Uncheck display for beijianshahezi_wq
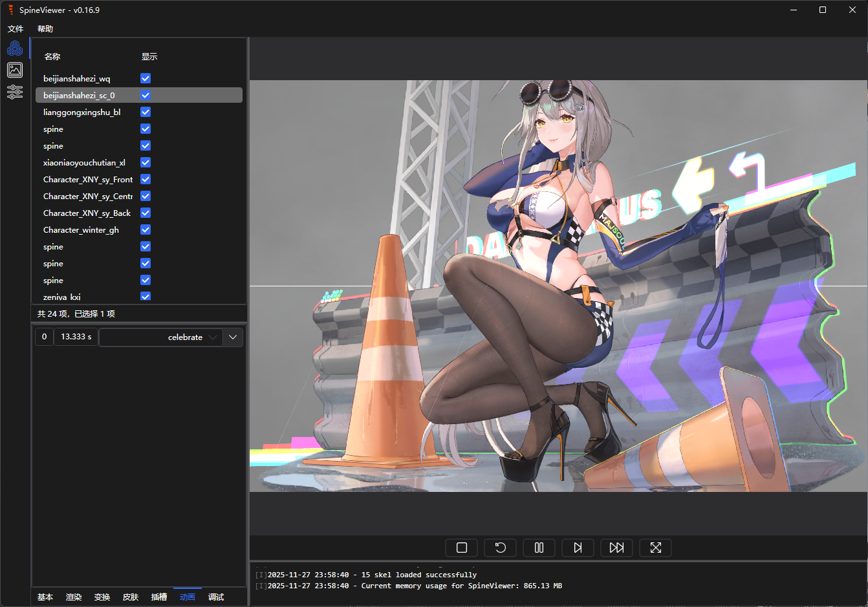The image size is (868, 607). pyautogui.click(x=146, y=78)
